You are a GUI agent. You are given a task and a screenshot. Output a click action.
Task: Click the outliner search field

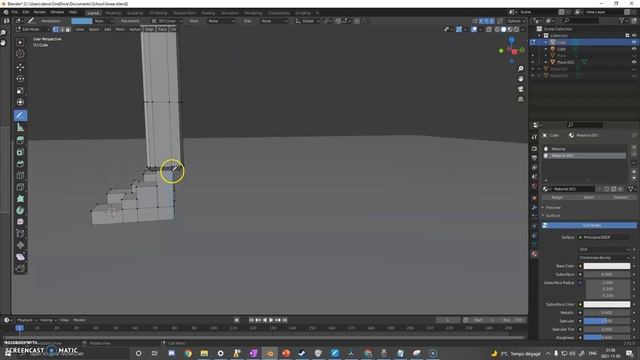[580, 20]
